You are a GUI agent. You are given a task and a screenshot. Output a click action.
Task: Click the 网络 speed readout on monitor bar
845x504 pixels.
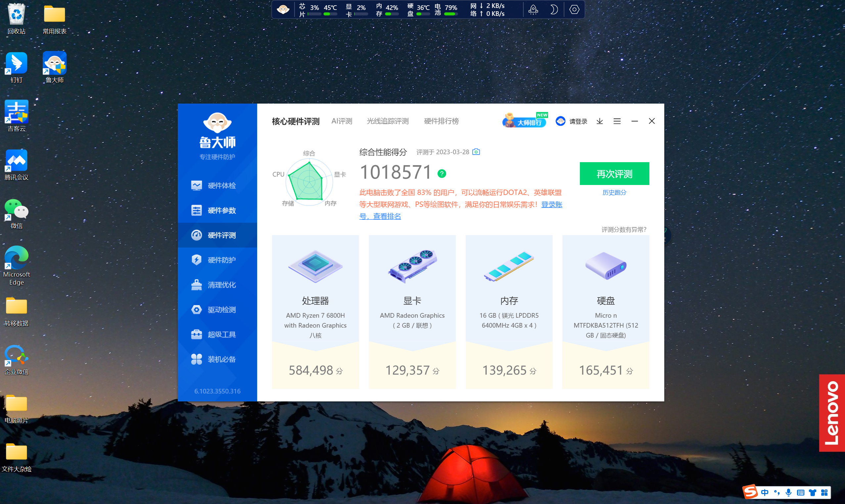point(487,10)
